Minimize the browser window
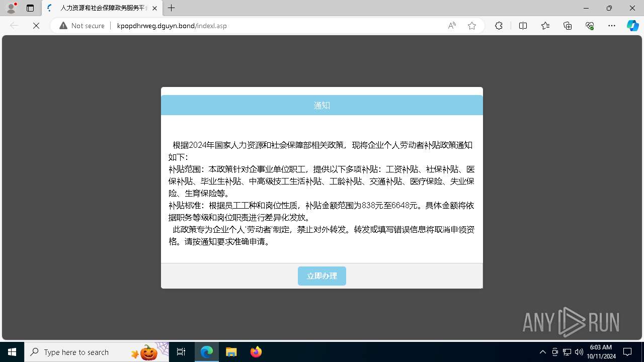The height and width of the screenshot is (362, 644). [586, 8]
